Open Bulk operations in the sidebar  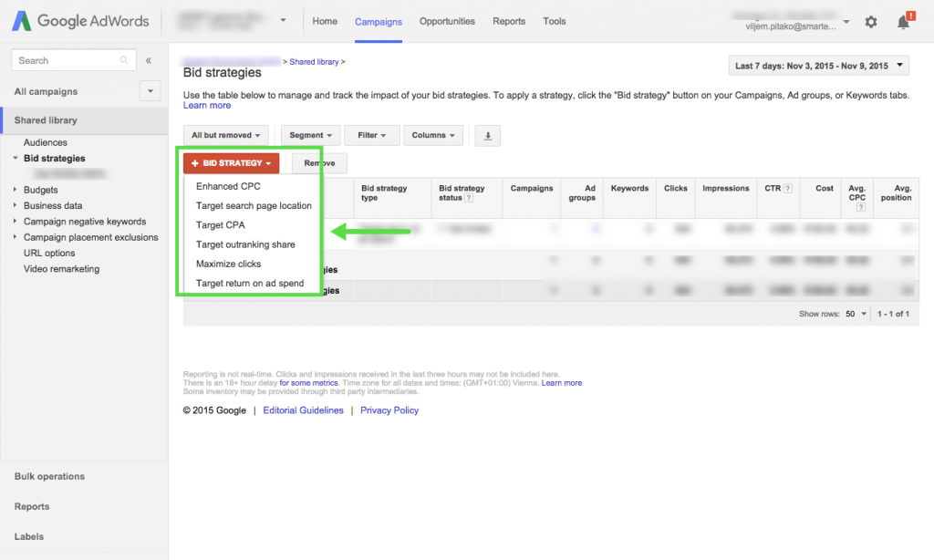click(49, 477)
